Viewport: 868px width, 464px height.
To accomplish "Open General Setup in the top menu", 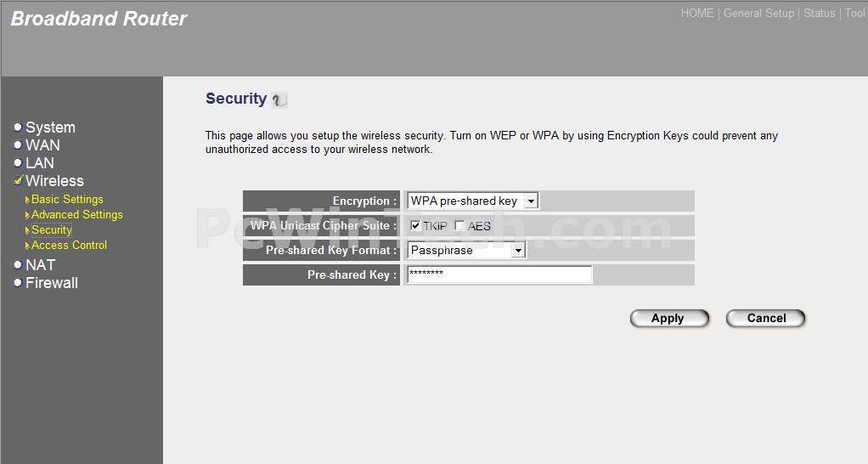I will (x=758, y=14).
